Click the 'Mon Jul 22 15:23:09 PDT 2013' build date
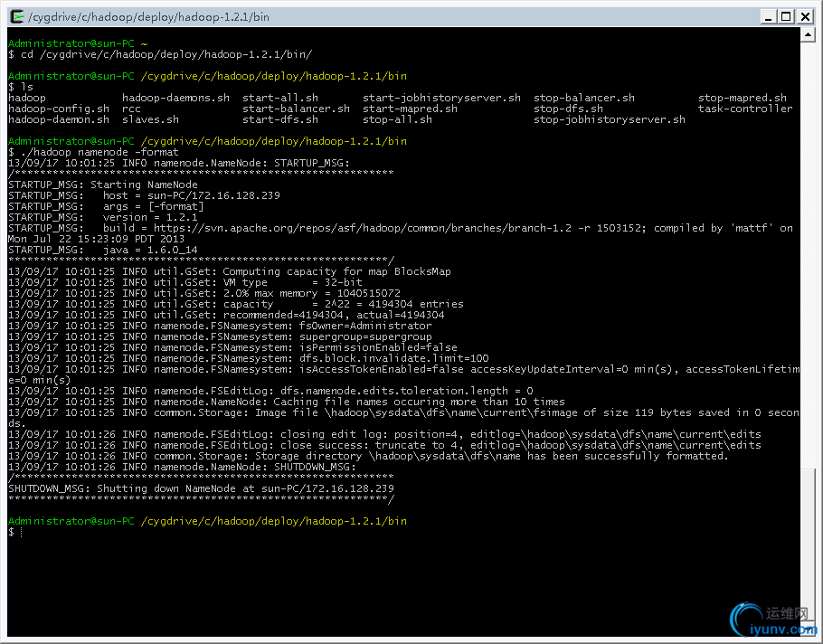 [96, 240]
